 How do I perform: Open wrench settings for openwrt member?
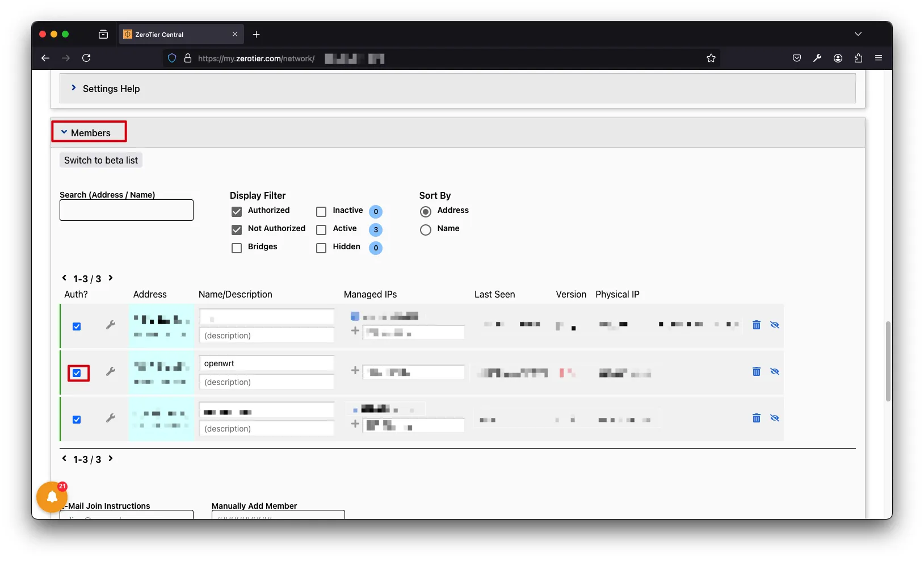111,371
